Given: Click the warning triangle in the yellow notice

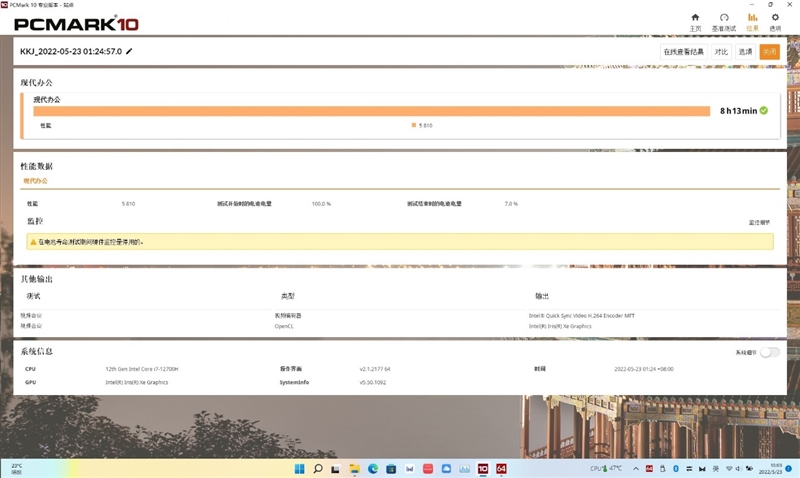Looking at the screenshot, I should tap(33, 242).
